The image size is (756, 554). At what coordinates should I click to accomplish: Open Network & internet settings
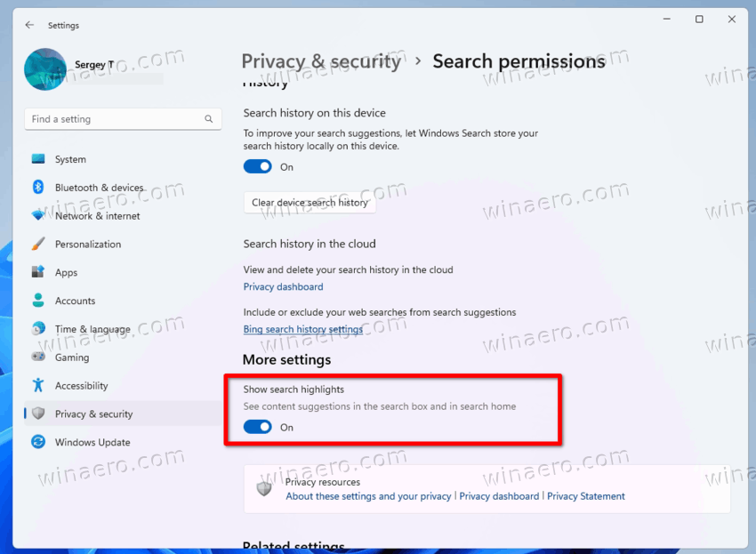(37, 215)
